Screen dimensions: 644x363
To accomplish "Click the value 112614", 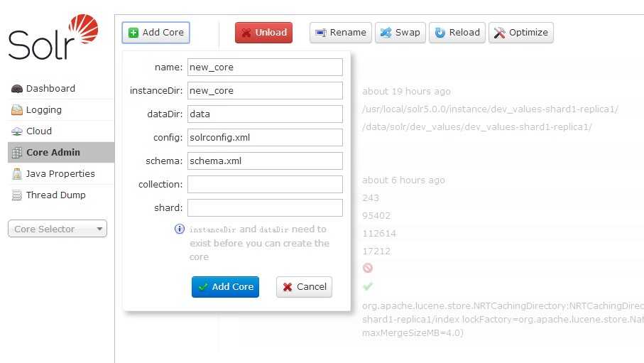I will point(379,234).
